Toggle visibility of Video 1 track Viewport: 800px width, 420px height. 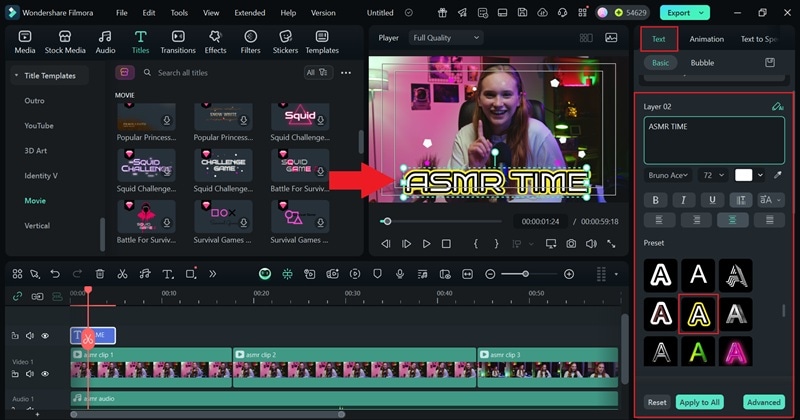tap(45, 374)
